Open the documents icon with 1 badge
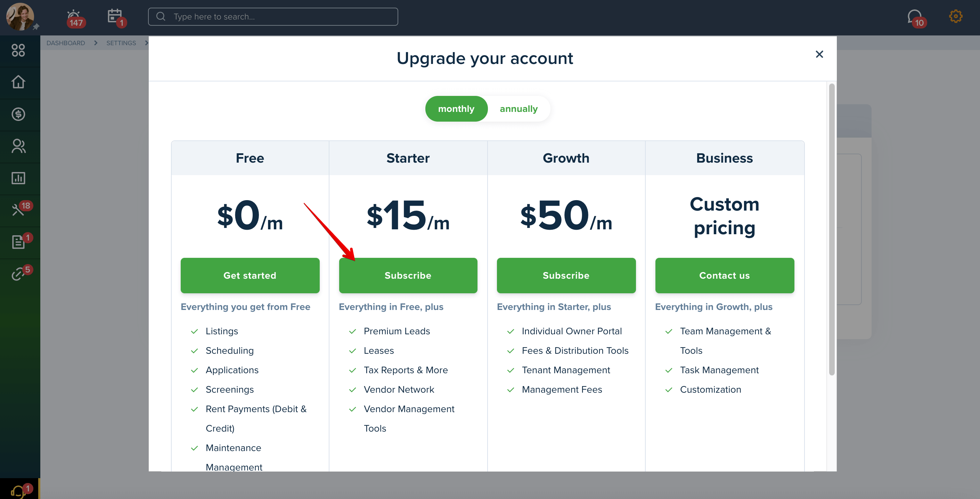980x499 pixels. 18,242
